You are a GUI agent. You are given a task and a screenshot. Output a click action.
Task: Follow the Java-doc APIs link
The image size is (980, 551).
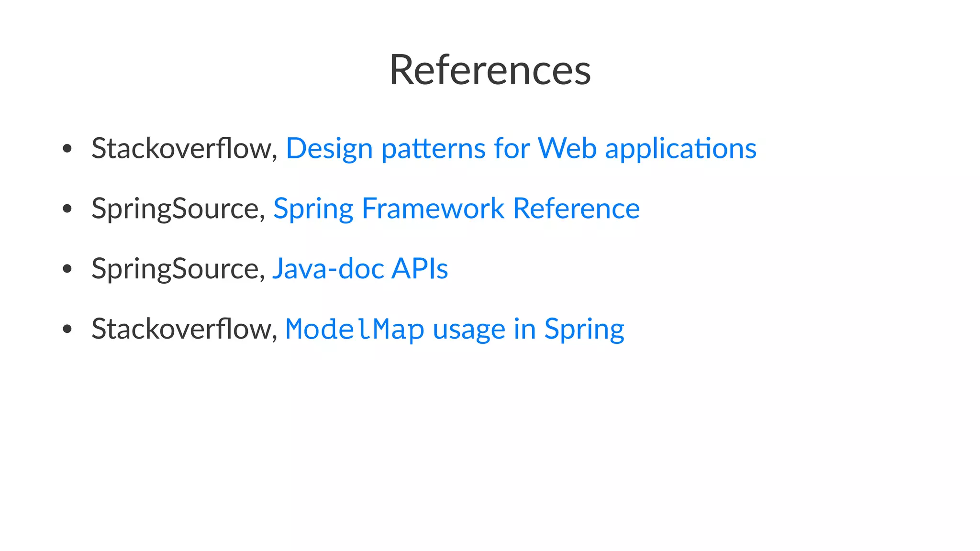pos(360,268)
